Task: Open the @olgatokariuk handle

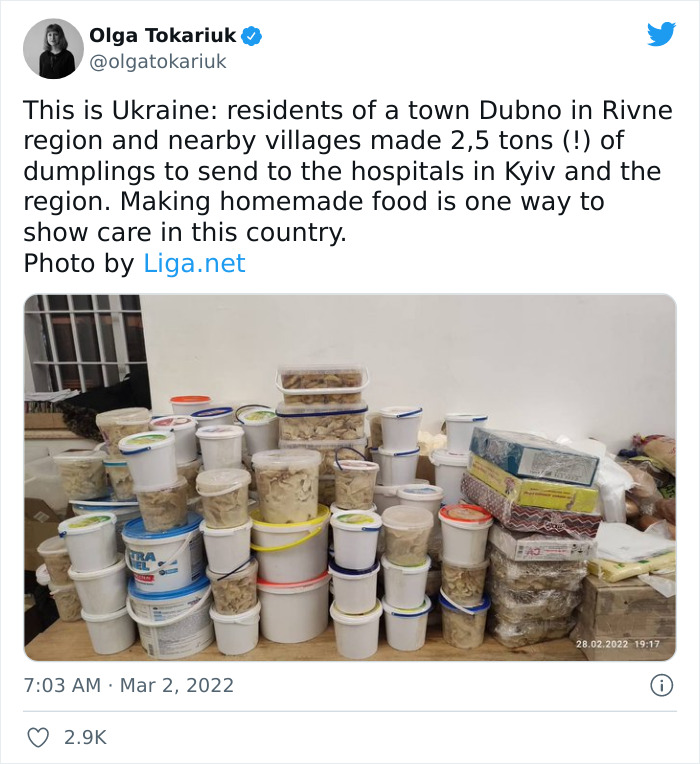Action: (x=158, y=62)
